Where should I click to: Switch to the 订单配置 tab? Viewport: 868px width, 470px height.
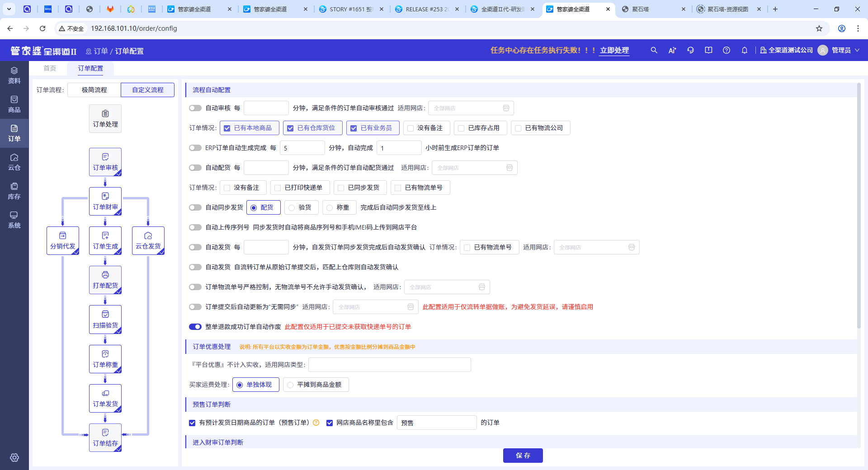click(x=90, y=68)
